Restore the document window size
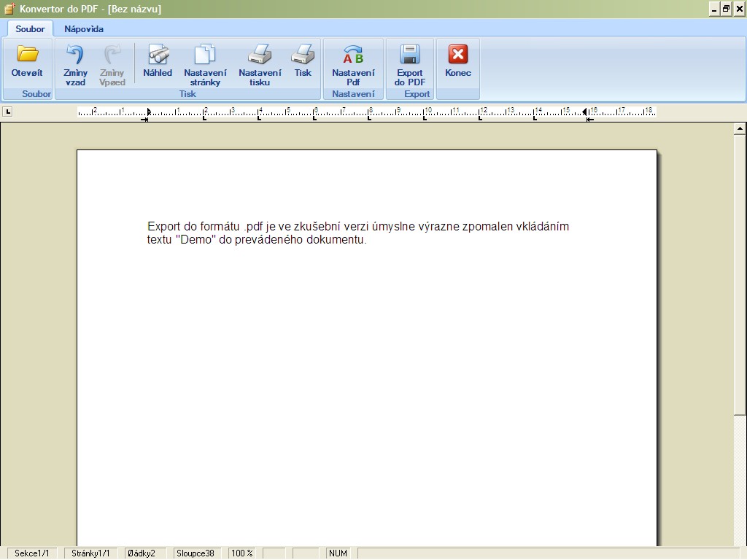 (727, 9)
